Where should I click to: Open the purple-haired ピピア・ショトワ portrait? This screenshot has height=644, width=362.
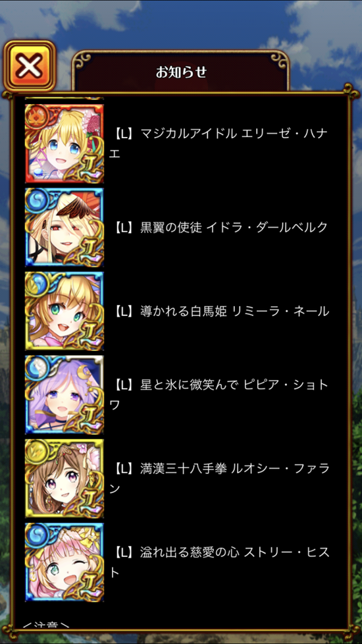coord(65,394)
